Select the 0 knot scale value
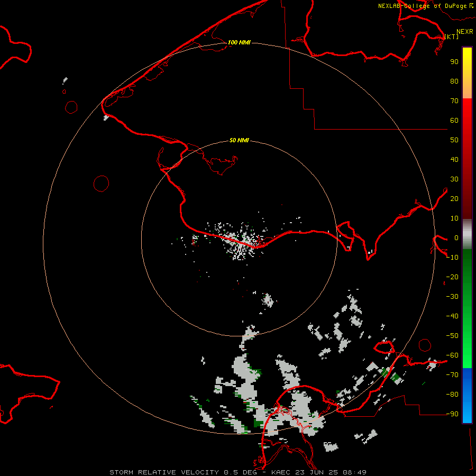 456,237
